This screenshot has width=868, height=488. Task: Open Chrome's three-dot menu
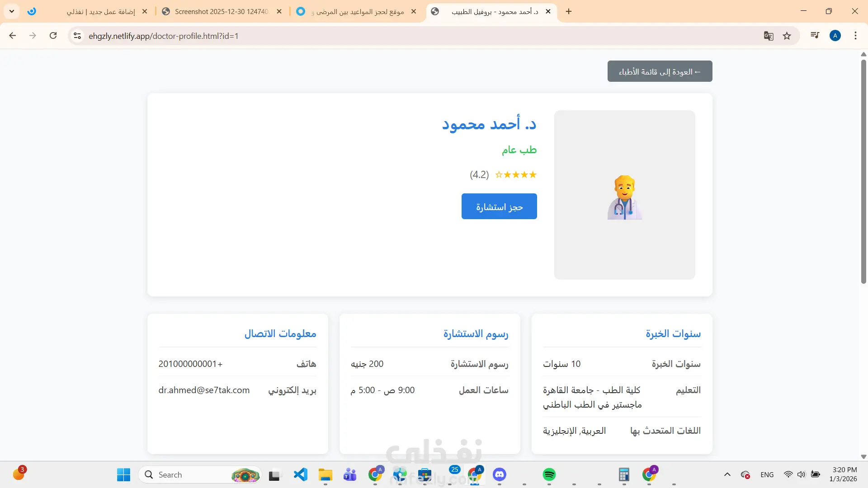click(x=855, y=36)
